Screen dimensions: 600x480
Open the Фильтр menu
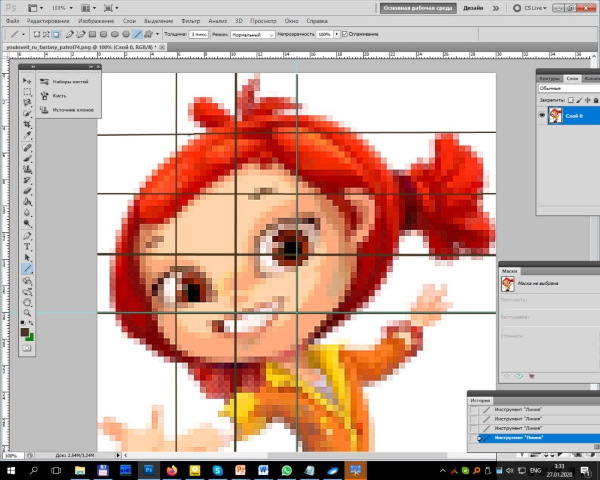pyautogui.click(x=190, y=21)
